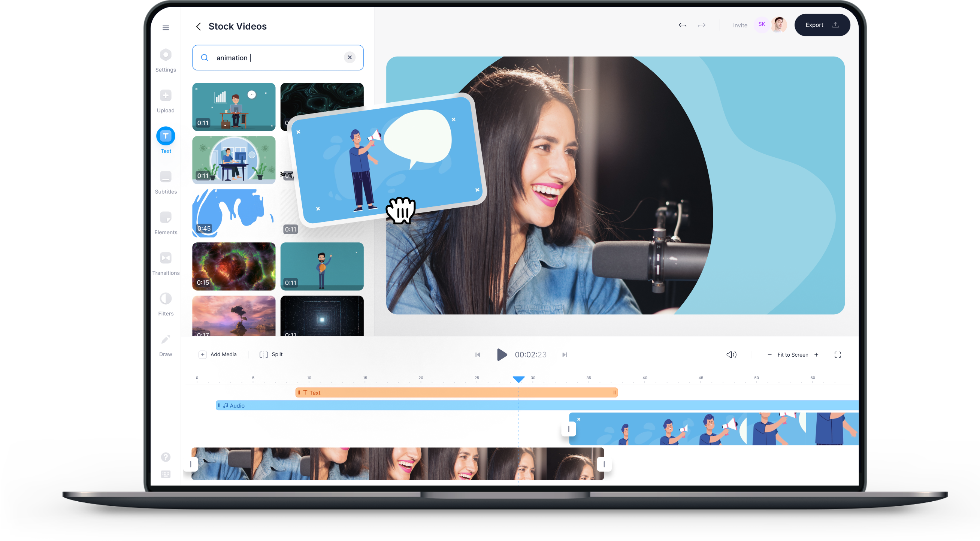Toggle mute on the volume icon
The width and height of the screenshot is (980, 541).
(732, 354)
